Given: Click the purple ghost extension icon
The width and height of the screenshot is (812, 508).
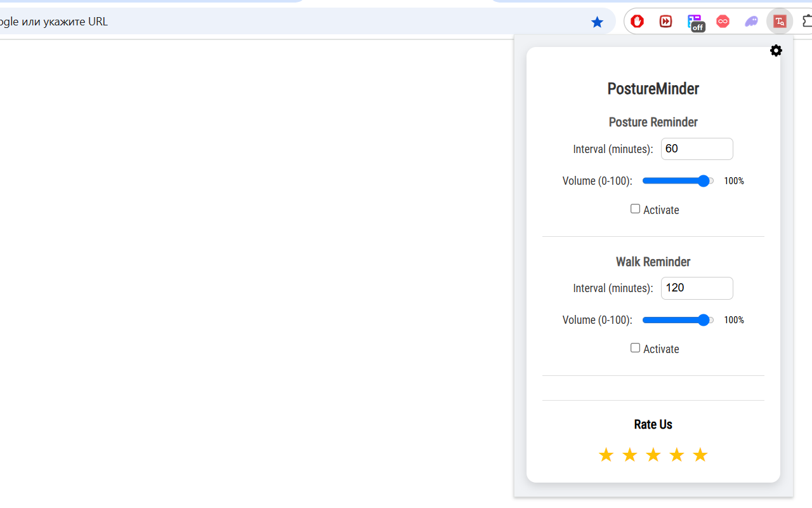Looking at the screenshot, I should tap(751, 22).
